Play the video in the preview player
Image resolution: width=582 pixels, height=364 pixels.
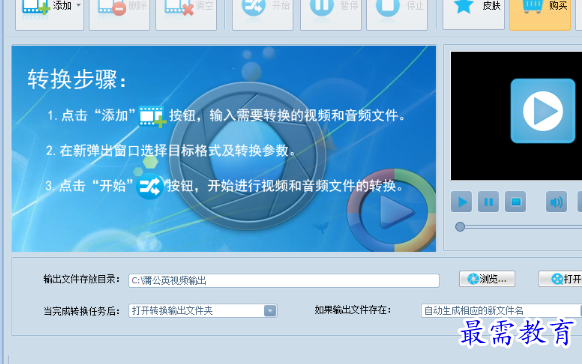[x=461, y=202]
